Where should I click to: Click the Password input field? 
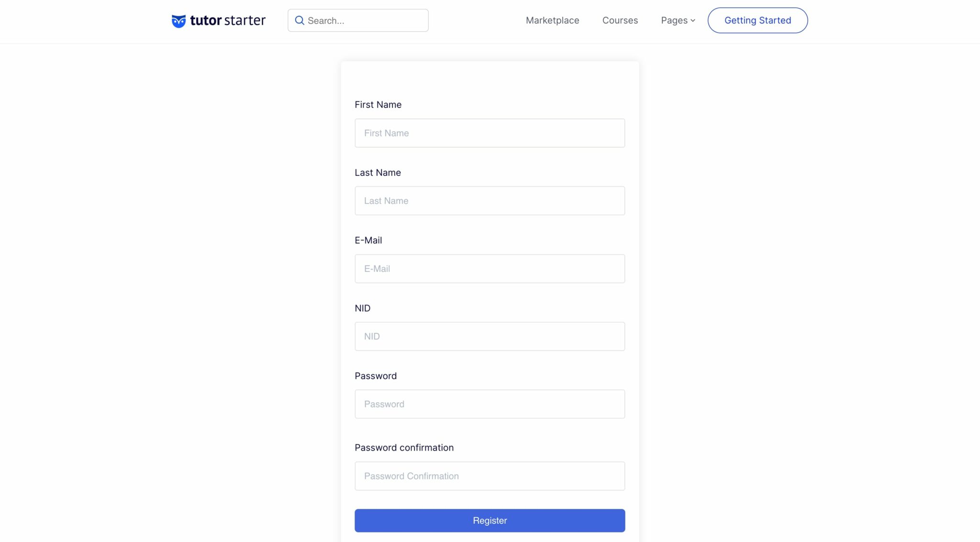pyautogui.click(x=489, y=404)
